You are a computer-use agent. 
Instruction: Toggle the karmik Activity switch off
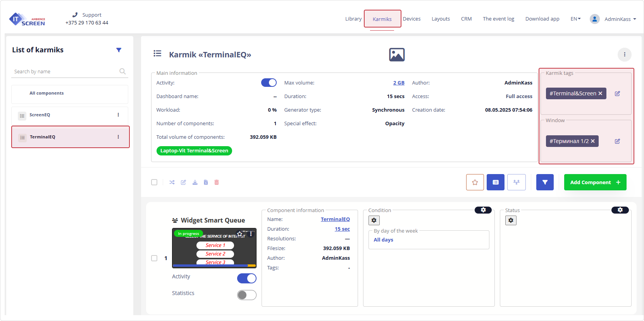point(269,83)
